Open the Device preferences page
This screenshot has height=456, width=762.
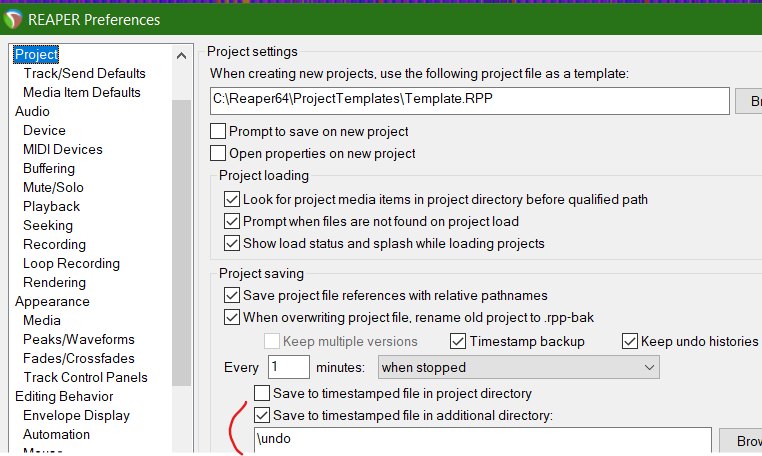coord(44,130)
